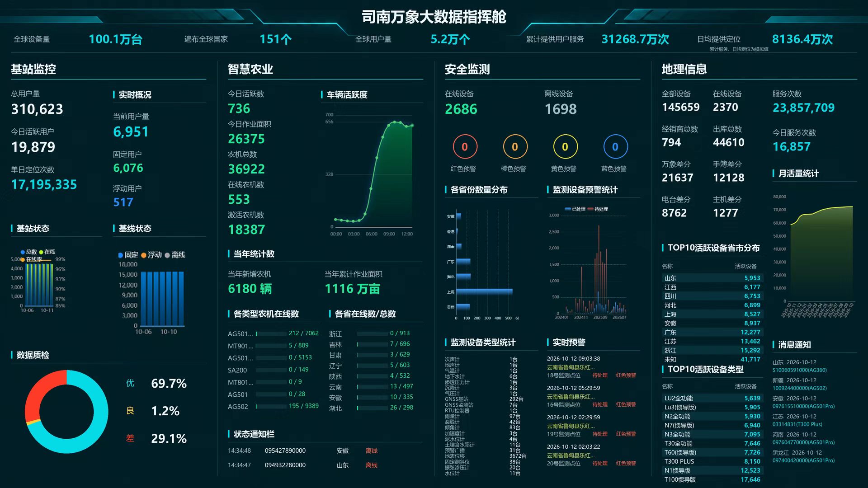Click the red alert circle icon
Screen dimensions: 868x488
[x=465, y=147]
